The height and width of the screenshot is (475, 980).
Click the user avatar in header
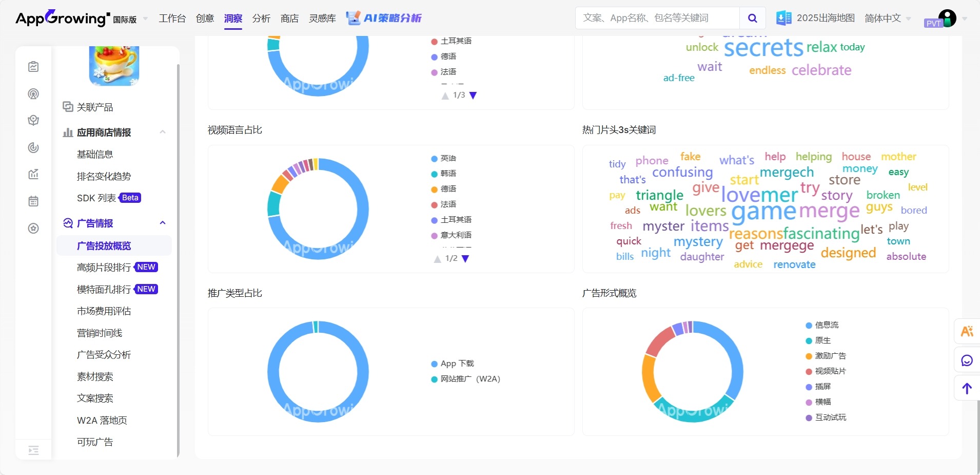click(x=947, y=18)
